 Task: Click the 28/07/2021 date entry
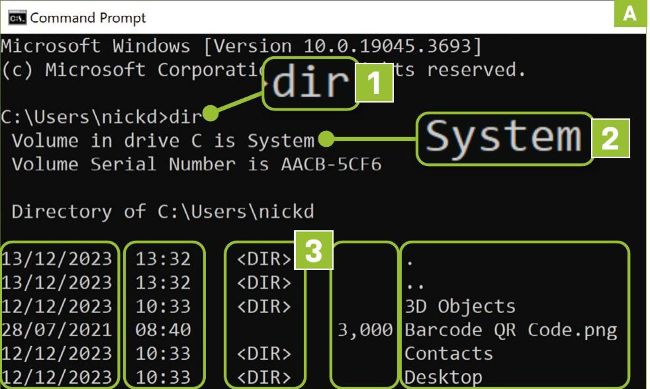tap(57, 330)
